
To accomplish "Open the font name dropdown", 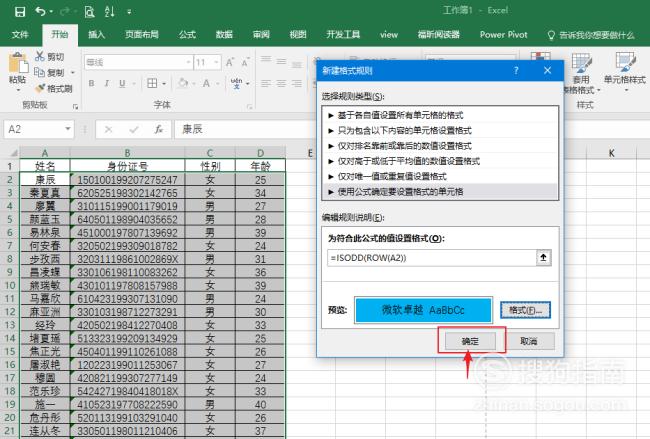I will pos(189,63).
